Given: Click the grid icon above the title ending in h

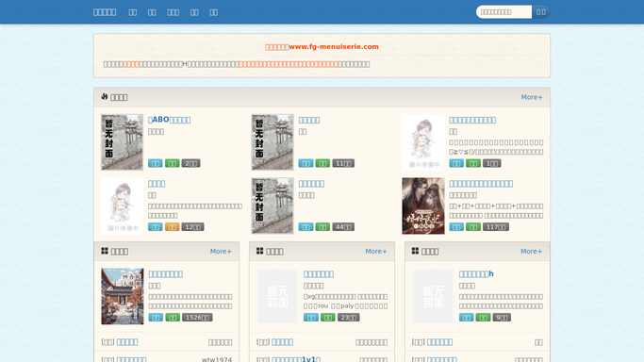Looking at the screenshot, I should [415, 251].
